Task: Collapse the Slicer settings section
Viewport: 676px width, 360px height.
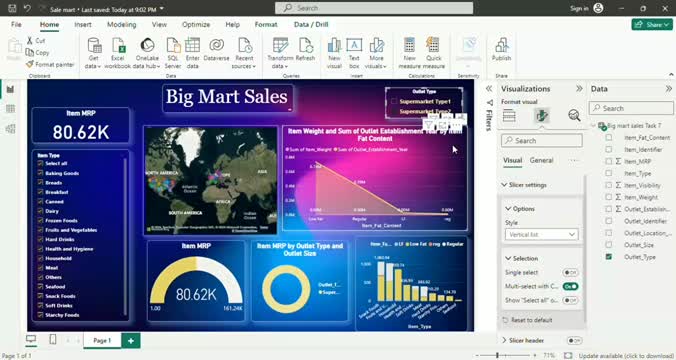Action: [x=504, y=185]
